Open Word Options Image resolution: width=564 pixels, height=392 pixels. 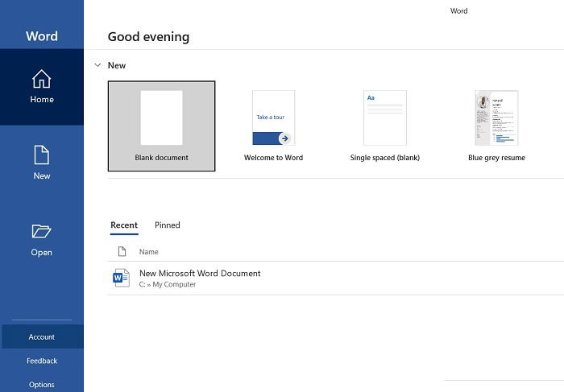pyautogui.click(x=42, y=384)
